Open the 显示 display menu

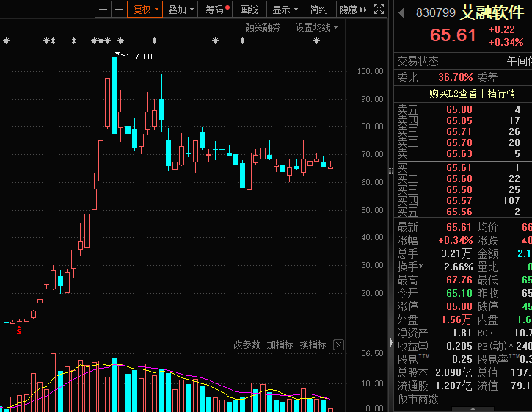pyautogui.click(x=285, y=10)
